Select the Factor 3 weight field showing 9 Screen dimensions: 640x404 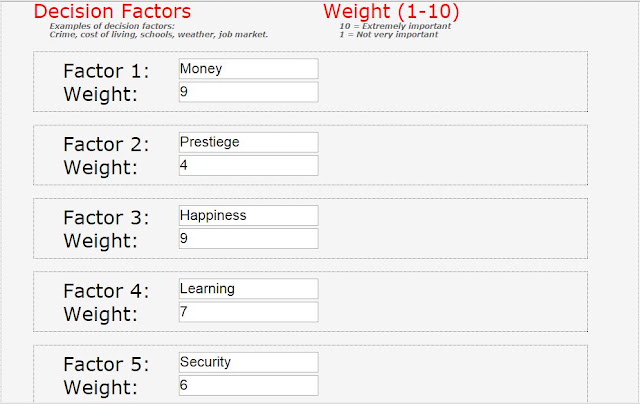click(x=249, y=238)
